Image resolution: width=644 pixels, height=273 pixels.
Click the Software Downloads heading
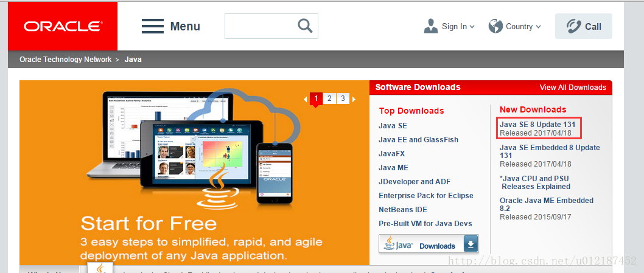418,87
